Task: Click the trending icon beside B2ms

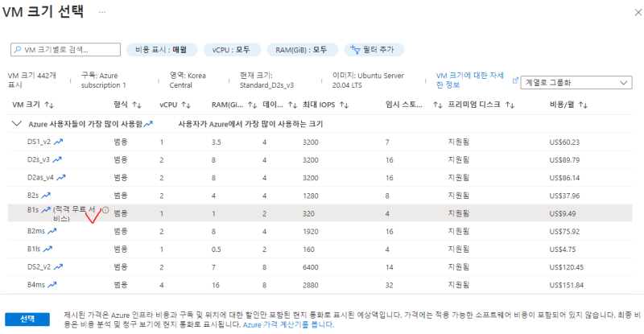Action: (52, 231)
